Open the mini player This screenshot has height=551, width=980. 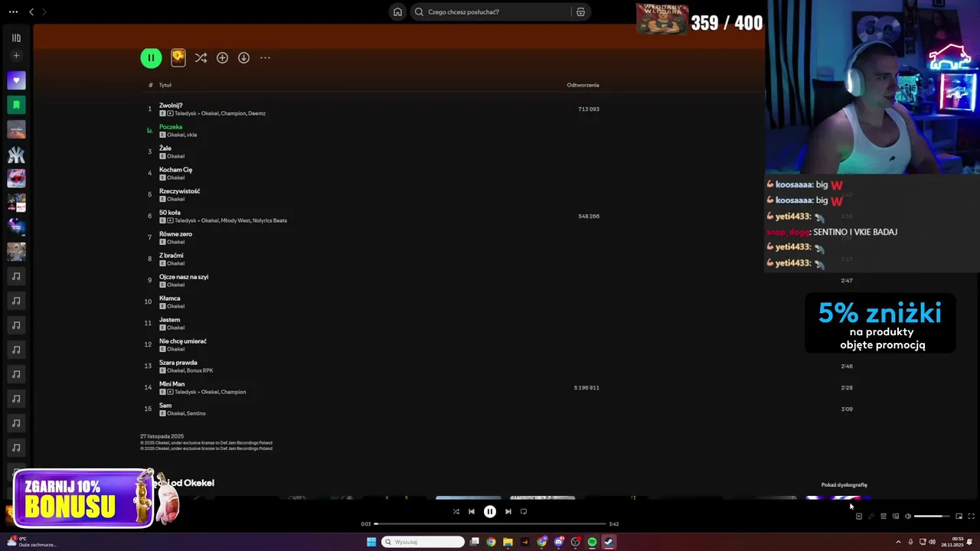coord(959,516)
